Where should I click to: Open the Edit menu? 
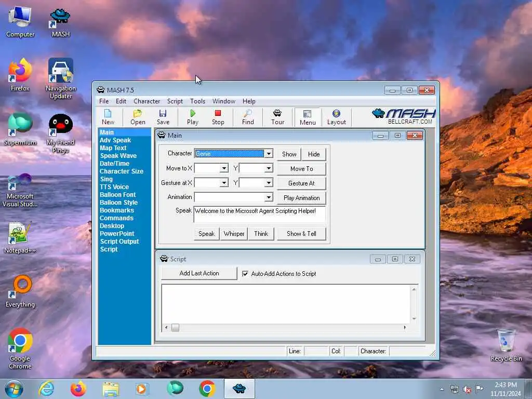click(x=121, y=101)
